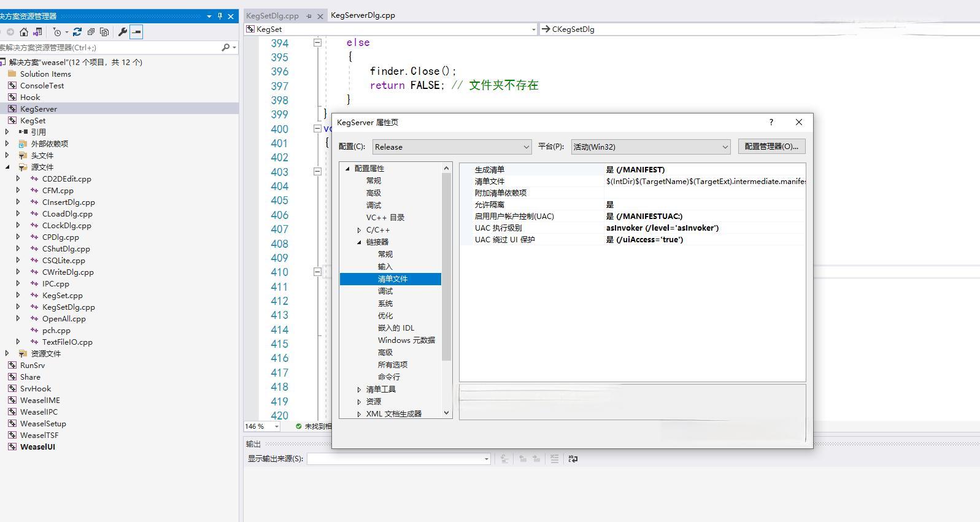
Task: Pin the KegSetDlg.cpp tab
Action: [309, 16]
